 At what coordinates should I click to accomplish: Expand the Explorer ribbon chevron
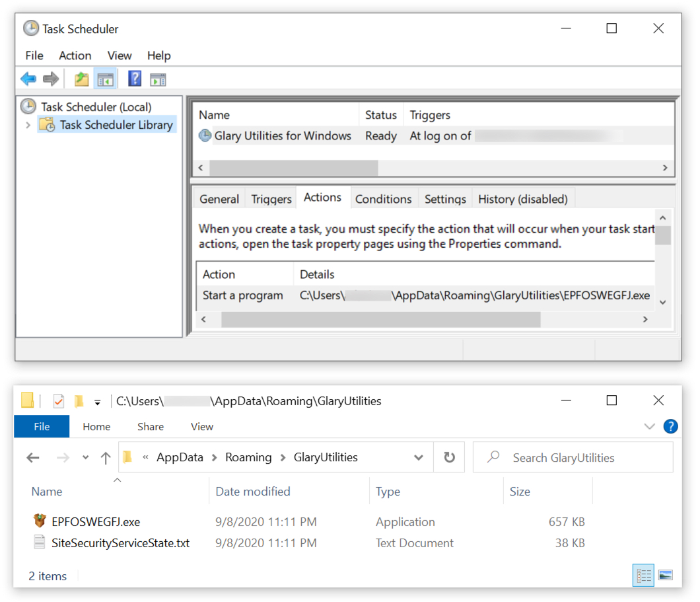click(650, 426)
